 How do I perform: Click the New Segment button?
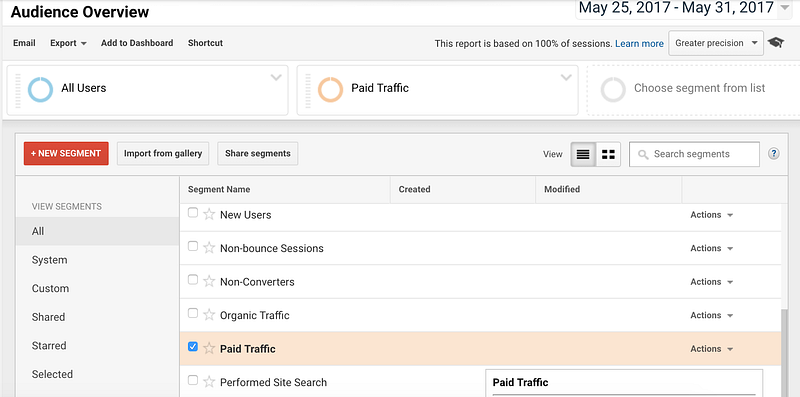pos(66,154)
